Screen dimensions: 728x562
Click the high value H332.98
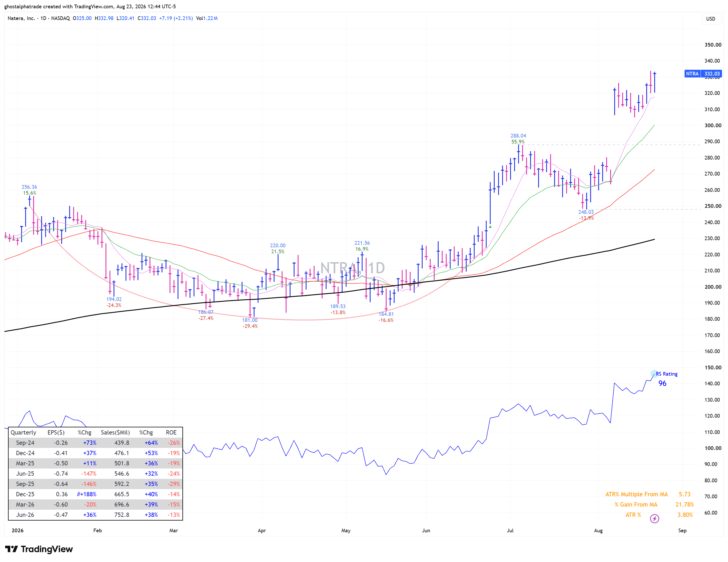104,18
